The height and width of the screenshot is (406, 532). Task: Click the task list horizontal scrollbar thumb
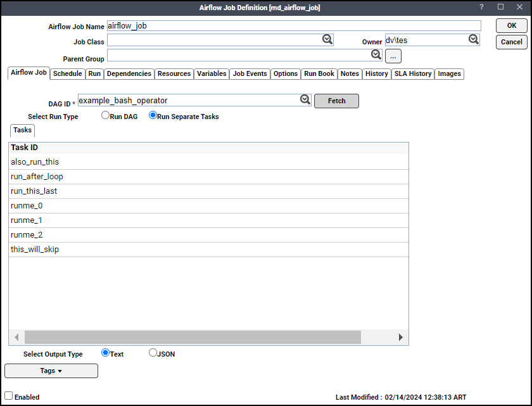pyautogui.click(x=193, y=337)
